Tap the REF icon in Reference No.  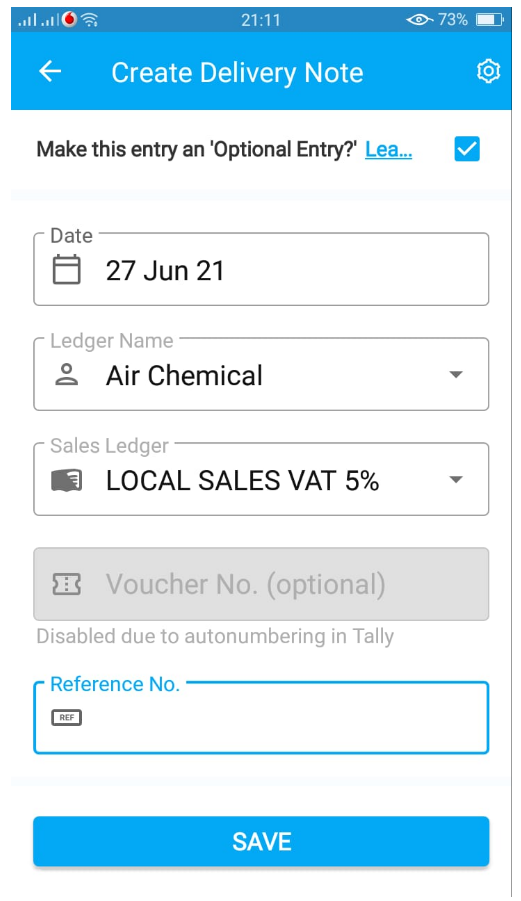(67, 717)
